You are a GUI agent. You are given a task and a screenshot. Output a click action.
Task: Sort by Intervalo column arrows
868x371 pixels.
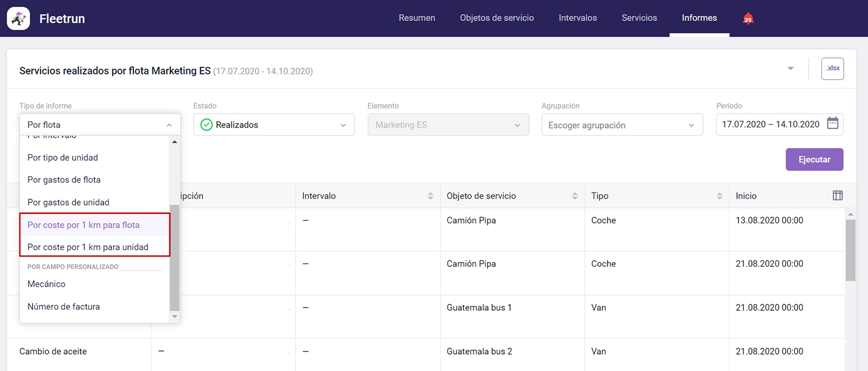click(430, 196)
